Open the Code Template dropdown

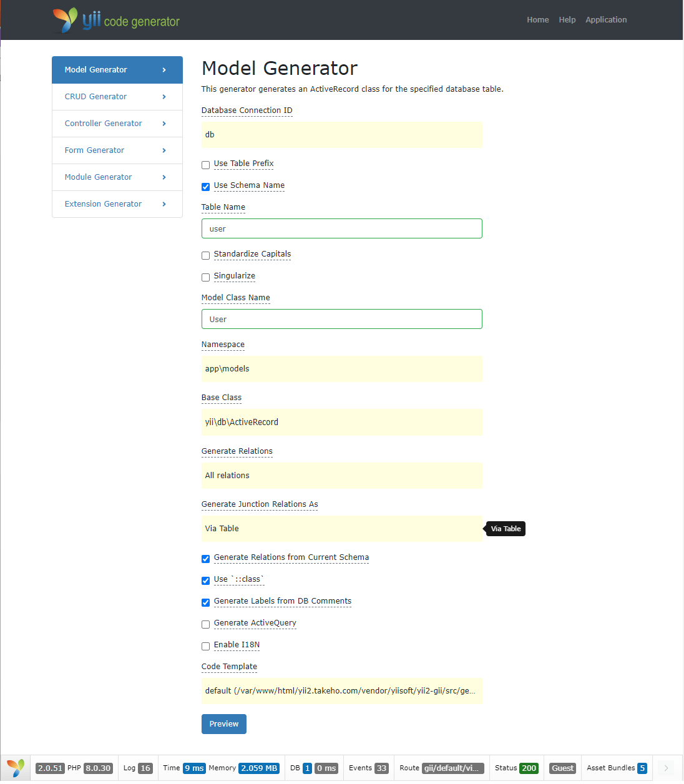(341, 691)
